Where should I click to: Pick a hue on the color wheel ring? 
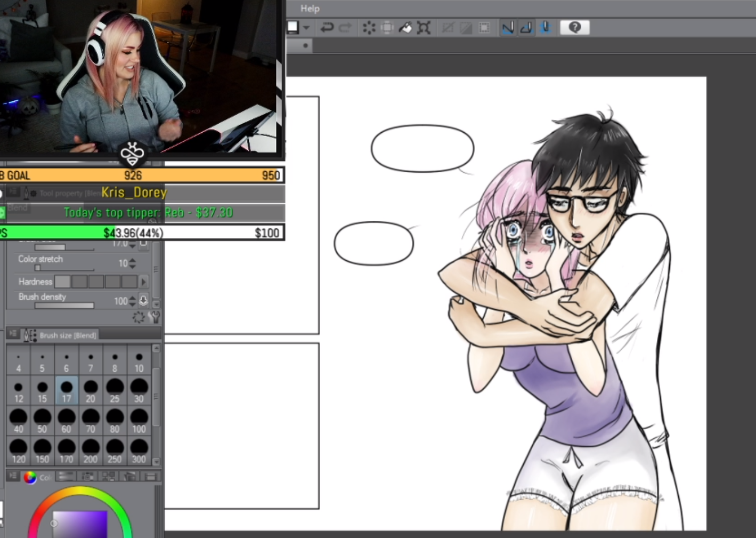tap(80, 491)
